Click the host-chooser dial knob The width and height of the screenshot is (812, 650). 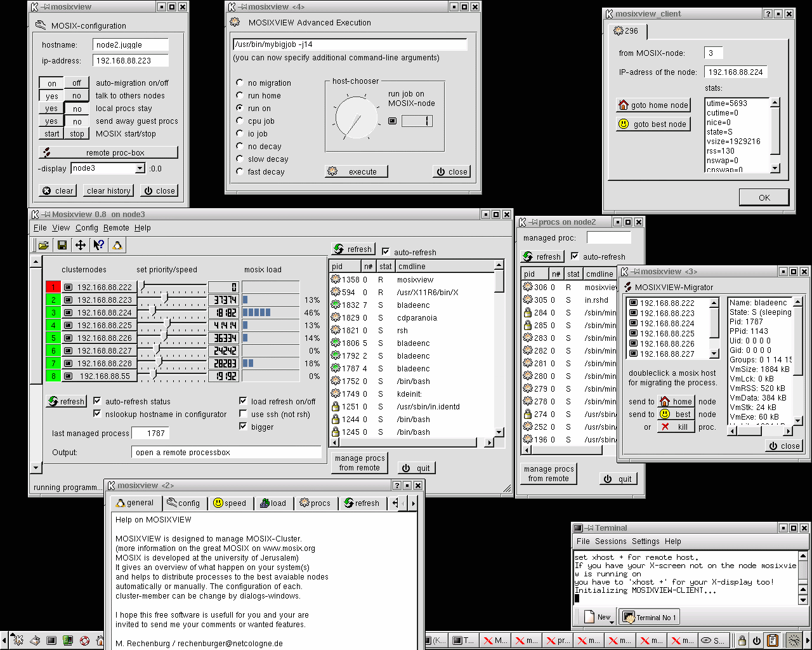pyautogui.click(x=356, y=117)
